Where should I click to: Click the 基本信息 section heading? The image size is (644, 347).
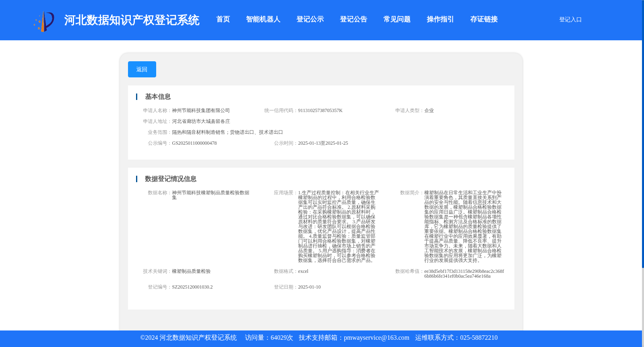pos(158,97)
